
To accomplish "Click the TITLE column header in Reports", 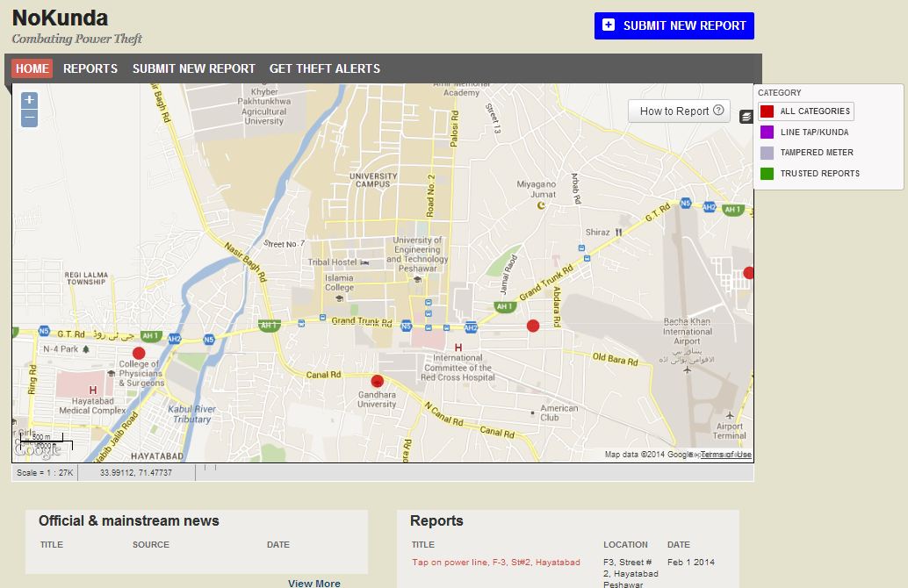I will pos(422,545).
